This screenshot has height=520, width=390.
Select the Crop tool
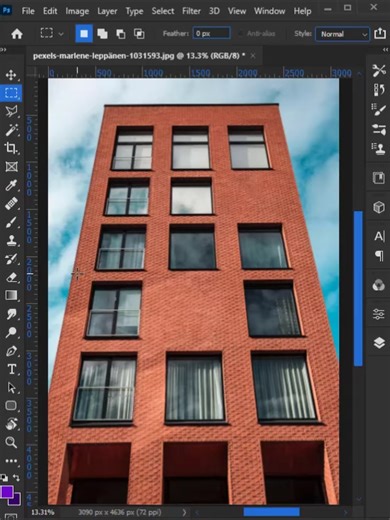coord(11,148)
